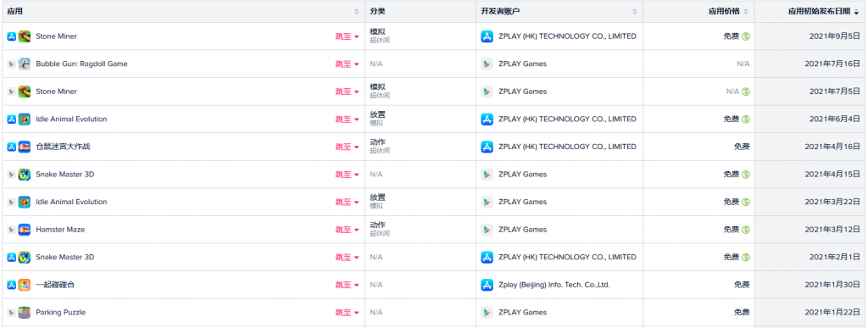868x328 pixels.
Task: Open ZPLAY Games link in Parking Puzzle row
Action: pos(522,313)
